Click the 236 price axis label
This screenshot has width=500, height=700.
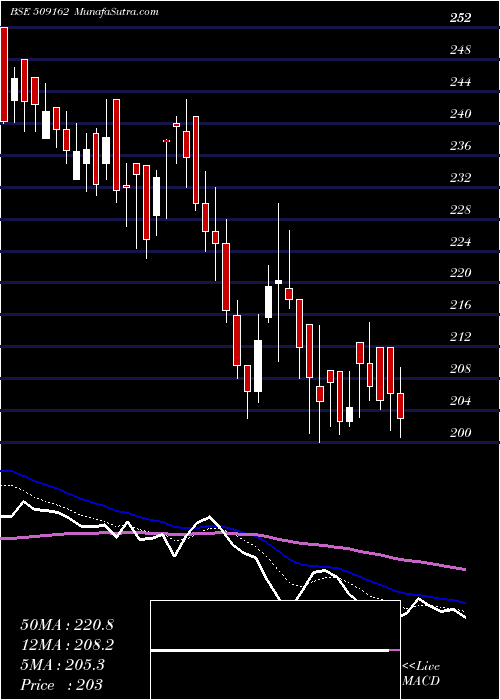[460, 146]
